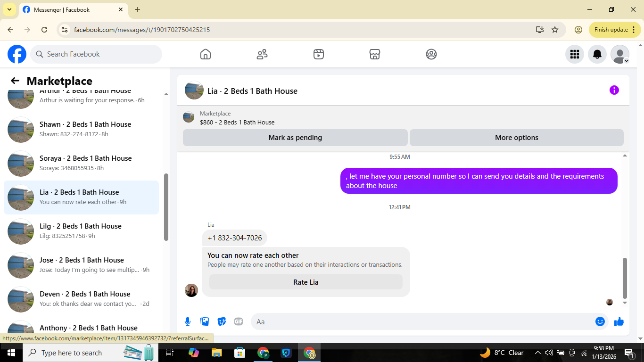Open Shawn's conversation

point(81,129)
